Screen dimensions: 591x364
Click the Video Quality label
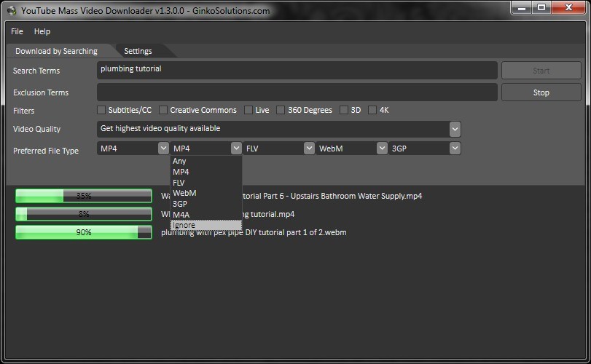(x=36, y=129)
